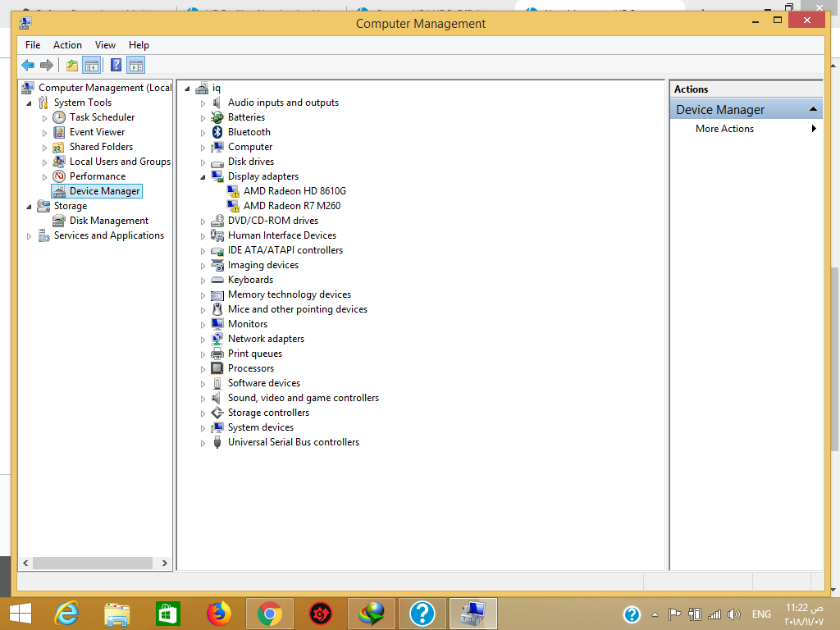Click the horizontal scrollbar right arrow

click(164, 564)
